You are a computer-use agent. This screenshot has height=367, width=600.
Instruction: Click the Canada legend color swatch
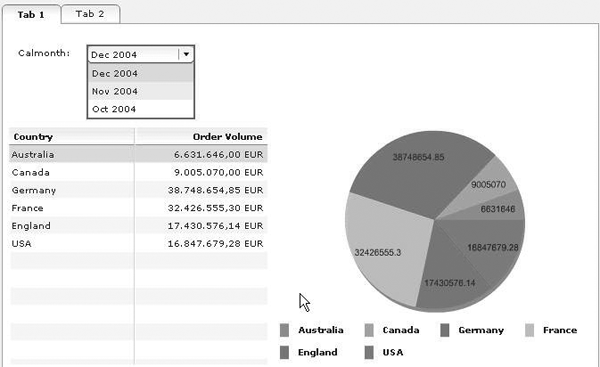[369, 330]
